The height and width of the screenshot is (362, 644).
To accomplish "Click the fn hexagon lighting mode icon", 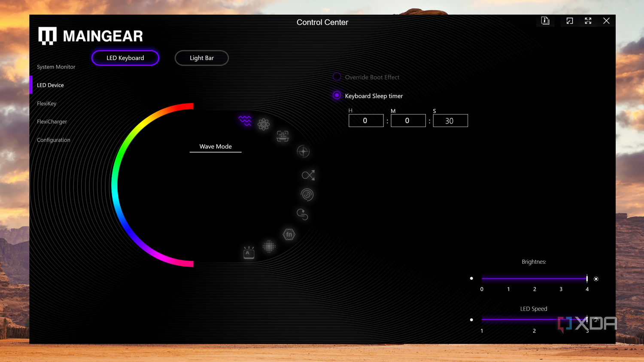I will 289,234.
